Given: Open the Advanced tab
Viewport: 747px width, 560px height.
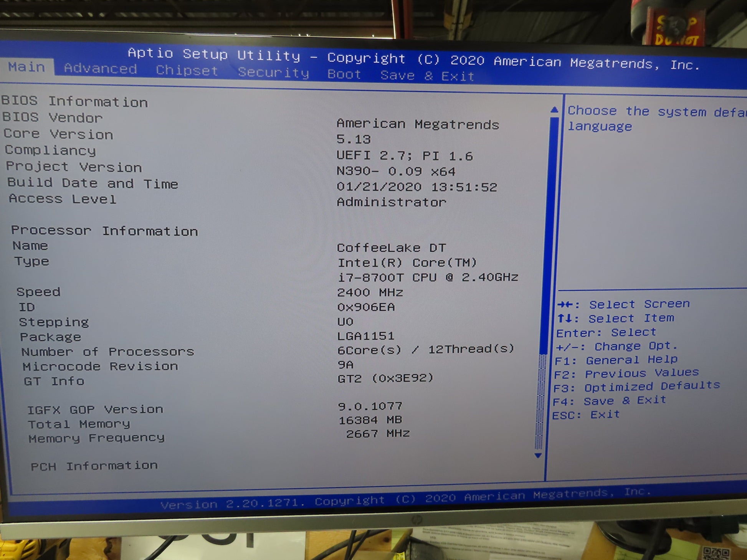Looking at the screenshot, I should click(100, 68).
